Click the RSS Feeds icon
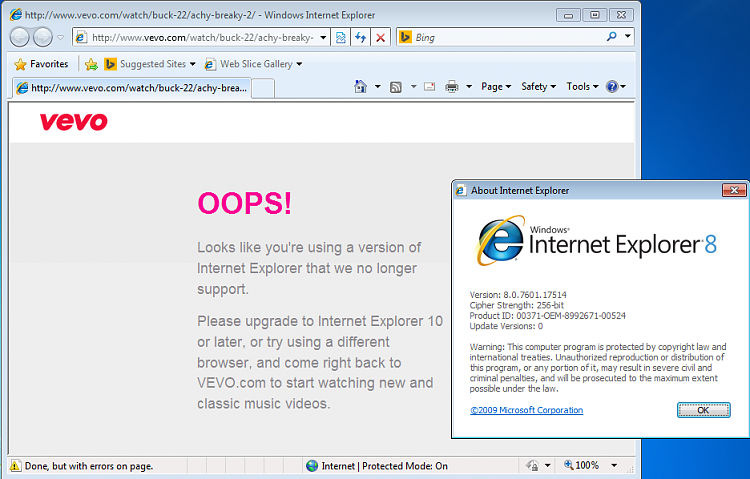 pyautogui.click(x=396, y=87)
